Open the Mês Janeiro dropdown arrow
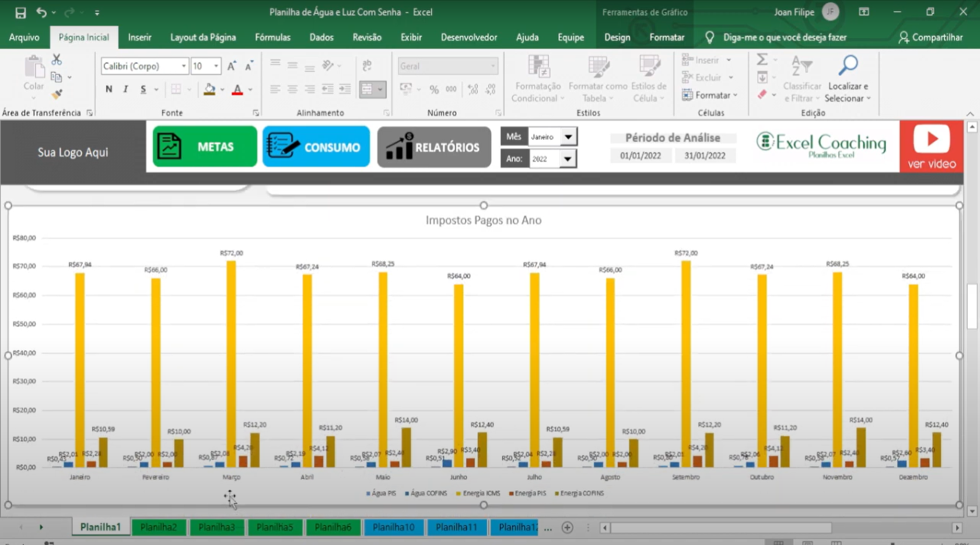 [568, 137]
